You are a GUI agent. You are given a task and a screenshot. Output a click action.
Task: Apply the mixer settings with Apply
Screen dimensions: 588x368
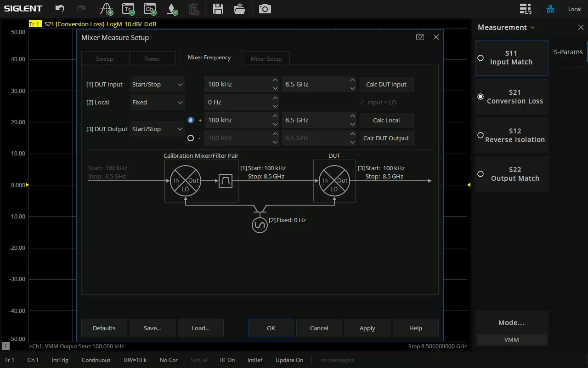[367, 328]
